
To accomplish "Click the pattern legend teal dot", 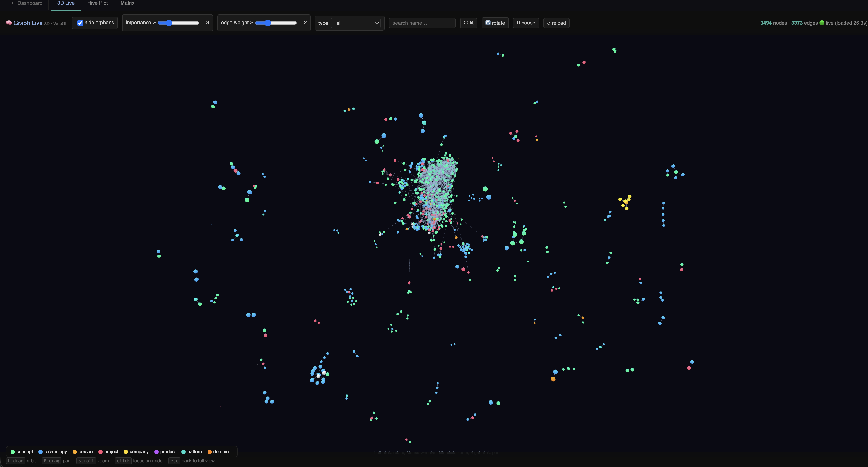I will [x=184, y=452].
